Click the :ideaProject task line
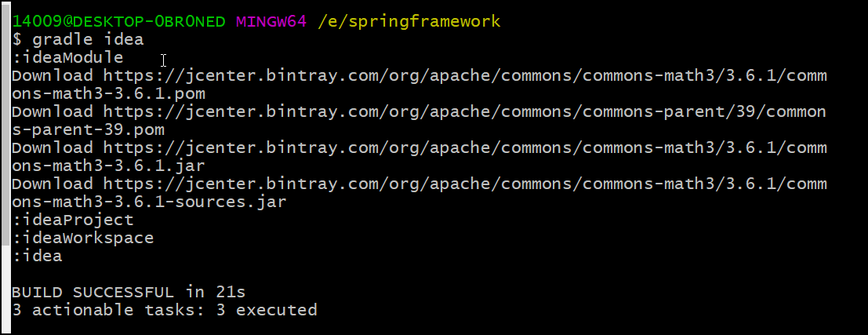868x335 pixels. click(72, 220)
